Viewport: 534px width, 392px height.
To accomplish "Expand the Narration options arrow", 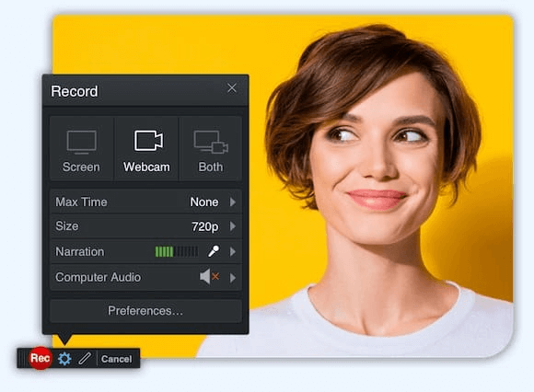I will coord(233,252).
